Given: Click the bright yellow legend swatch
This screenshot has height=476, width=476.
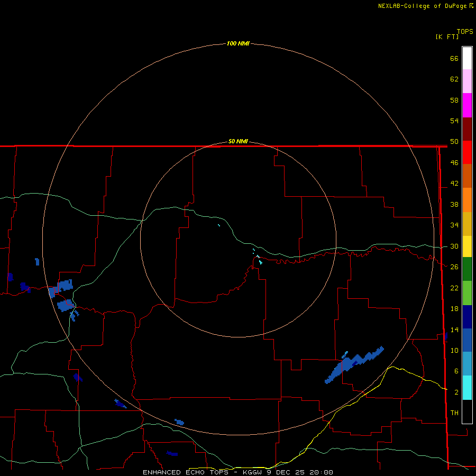Looking at the screenshot, I should click(x=467, y=246).
